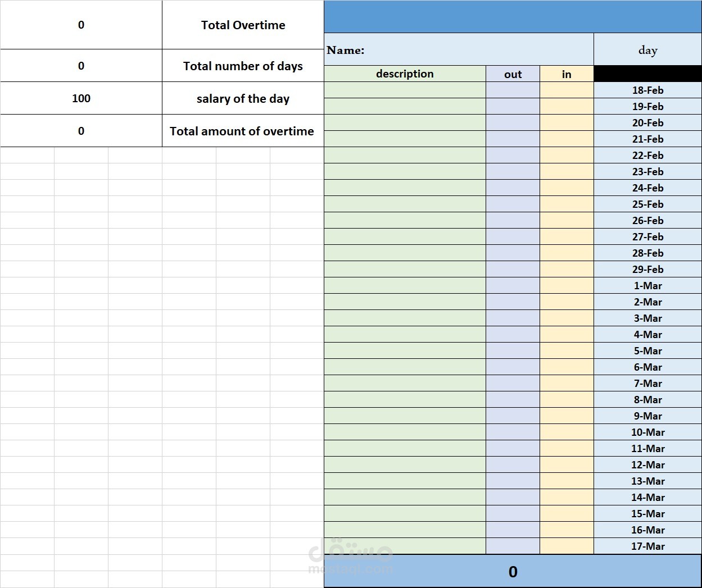Click the Name: field

(459, 49)
